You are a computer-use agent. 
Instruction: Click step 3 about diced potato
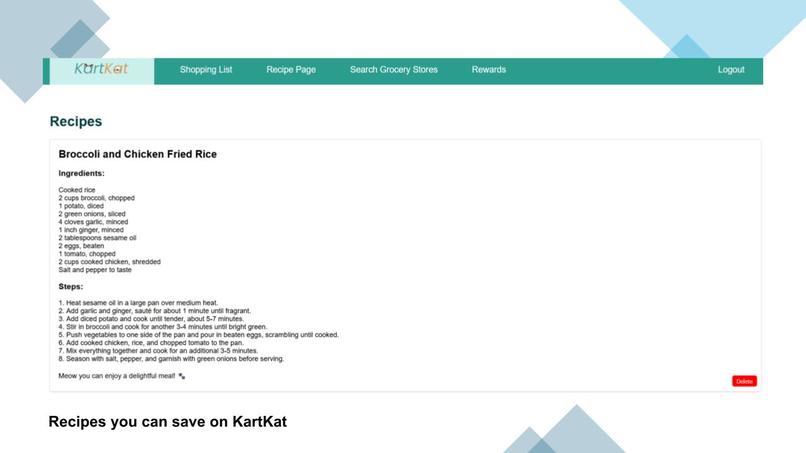[151, 319]
